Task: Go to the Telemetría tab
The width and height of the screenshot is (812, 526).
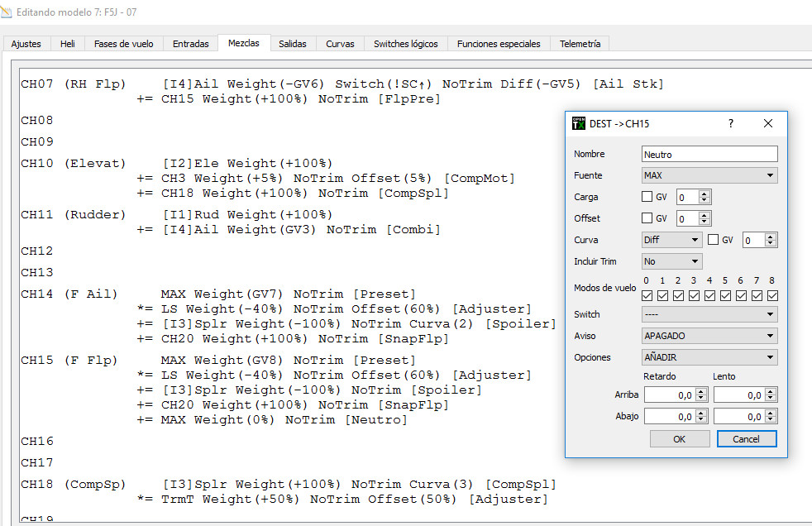Action: [580, 44]
